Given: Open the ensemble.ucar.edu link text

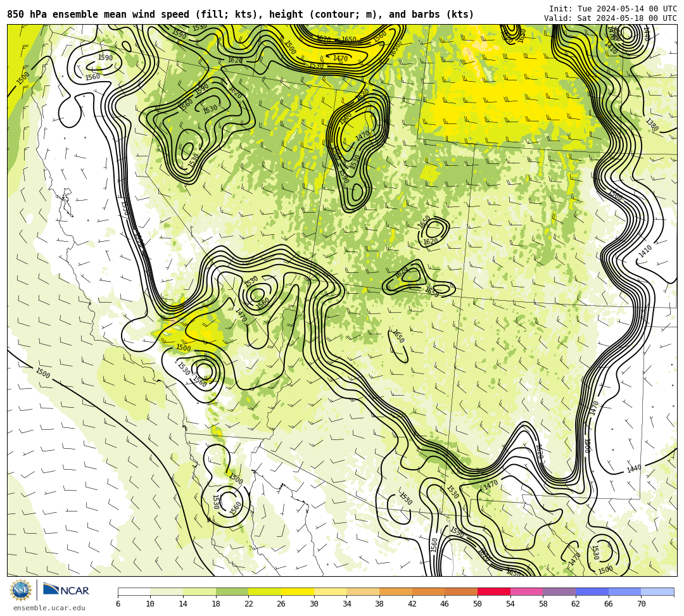Looking at the screenshot, I should tap(49, 608).
